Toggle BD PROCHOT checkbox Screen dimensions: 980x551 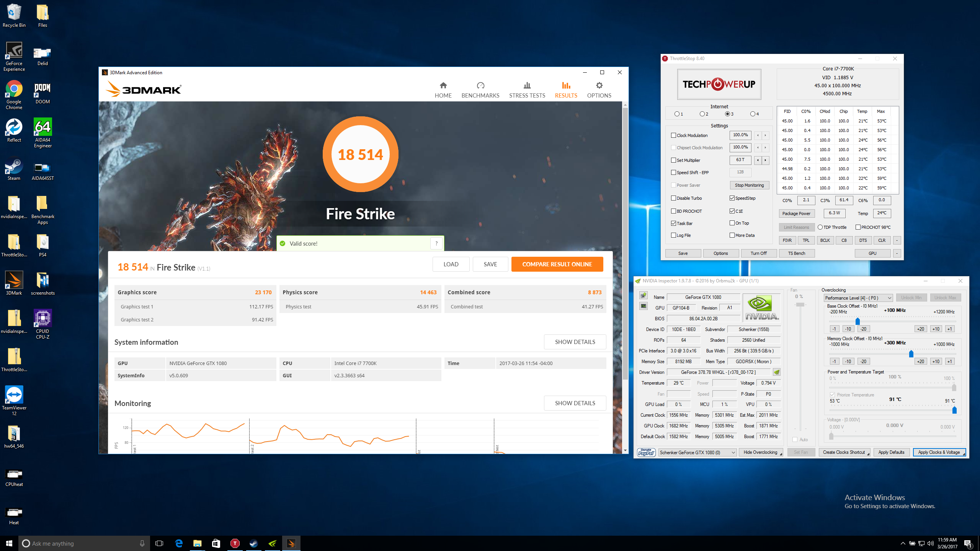pos(673,211)
